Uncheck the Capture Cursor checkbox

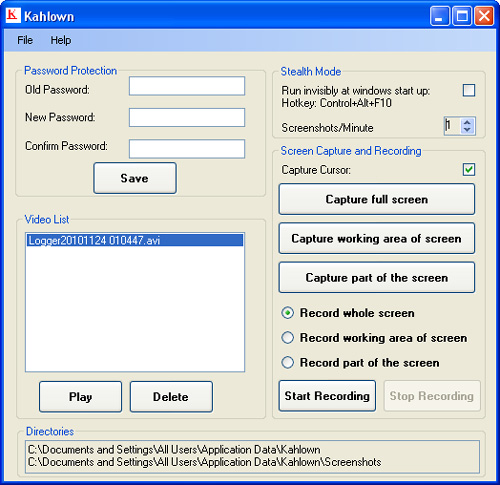pyautogui.click(x=469, y=169)
